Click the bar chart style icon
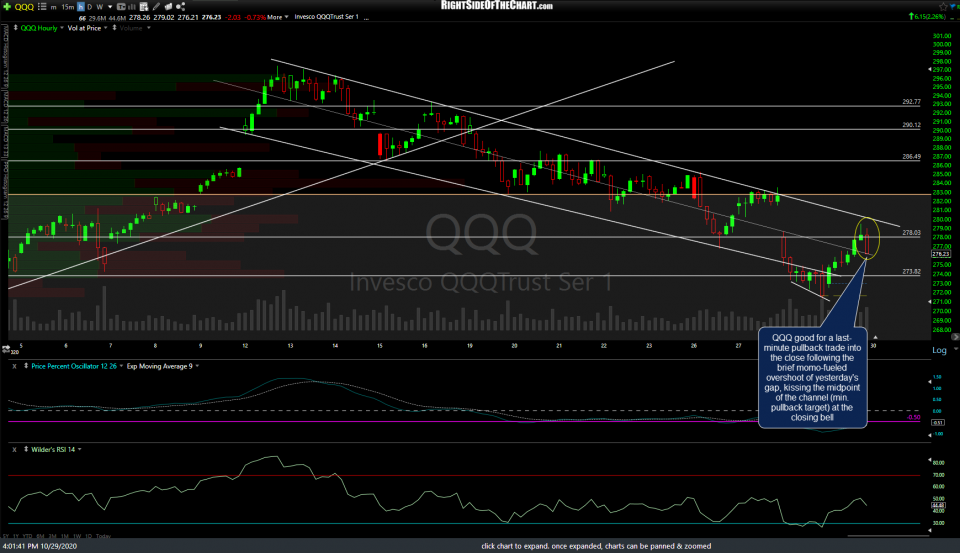 [x=131, y=7]
